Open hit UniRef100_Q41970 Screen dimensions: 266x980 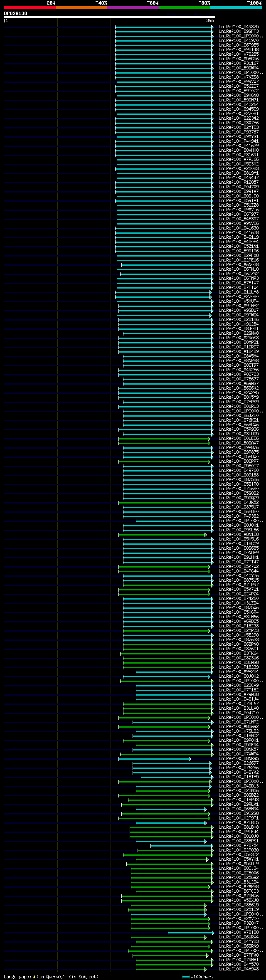239,40
